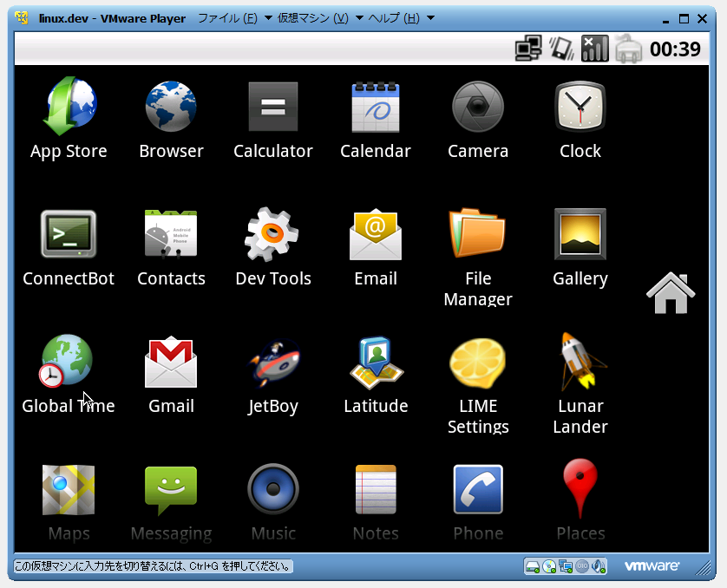
Task: Open the Calculator app
Action: point(273,107)
